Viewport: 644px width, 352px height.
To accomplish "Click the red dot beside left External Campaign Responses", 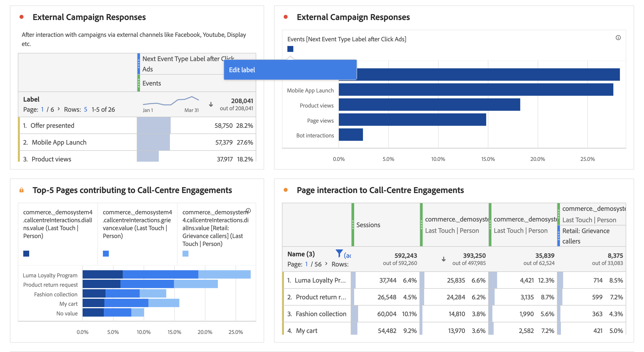I will point(22,17).
